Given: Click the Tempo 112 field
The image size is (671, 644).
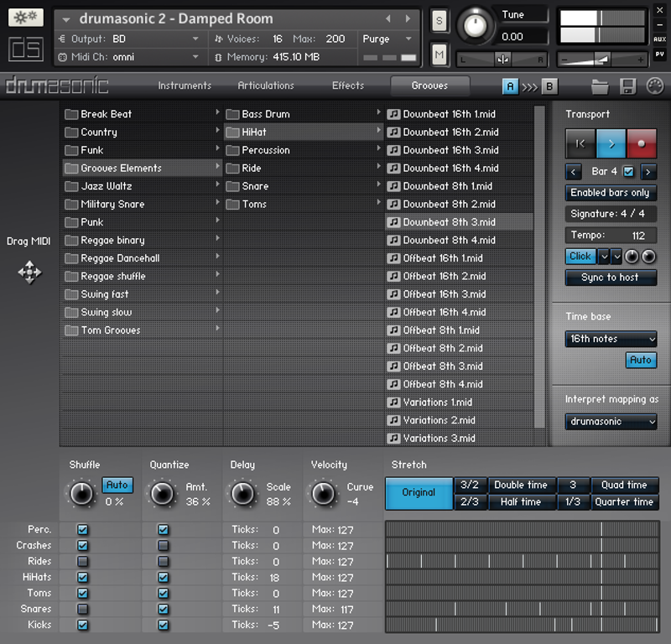Looking at the screenshot, I should (x=611, y=236).
